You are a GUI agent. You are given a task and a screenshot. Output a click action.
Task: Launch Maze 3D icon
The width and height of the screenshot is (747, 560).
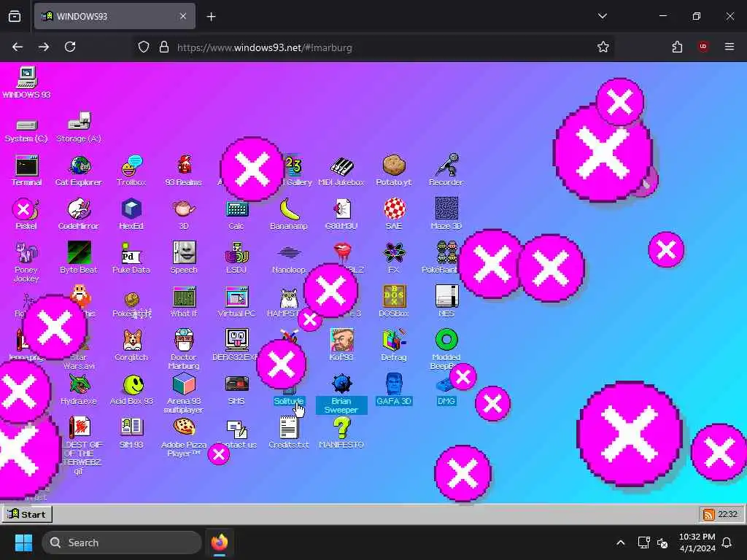point(446,209)
